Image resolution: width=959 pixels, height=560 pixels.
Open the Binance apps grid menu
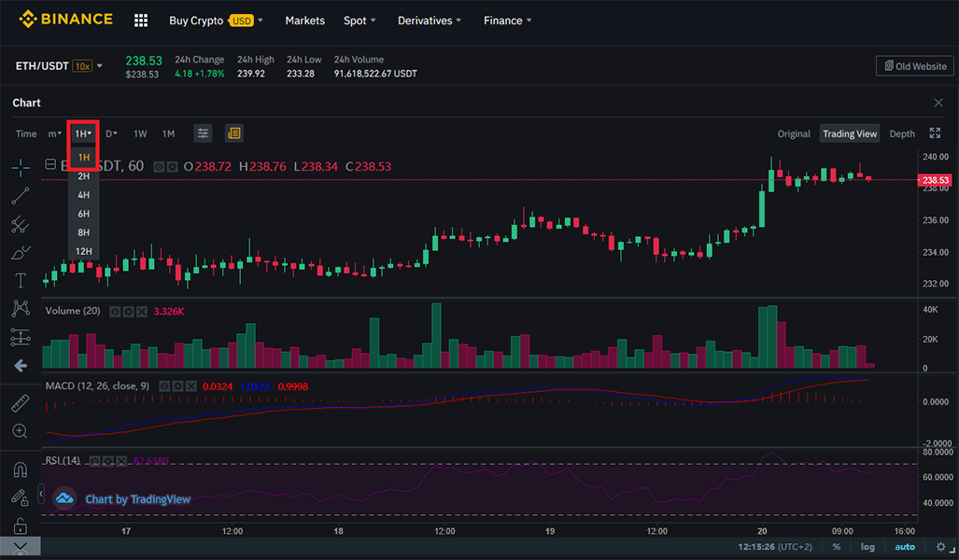tap(141, 21)
